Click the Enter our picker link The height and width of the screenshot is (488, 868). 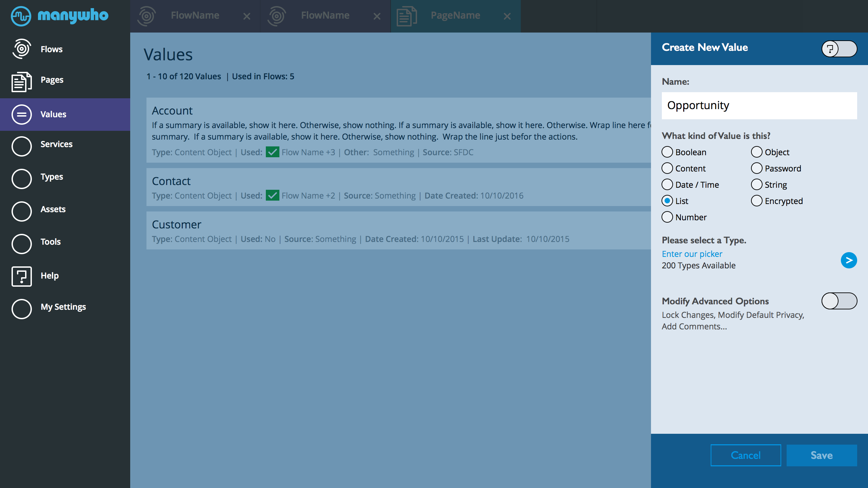[x=692, y=254]
